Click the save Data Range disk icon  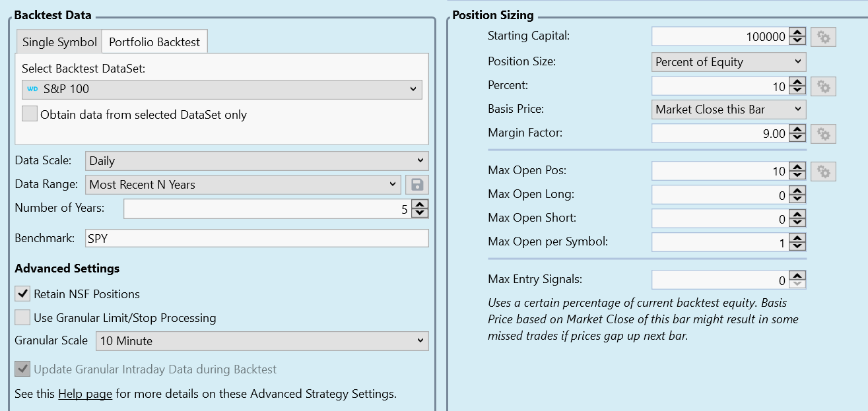417,185
